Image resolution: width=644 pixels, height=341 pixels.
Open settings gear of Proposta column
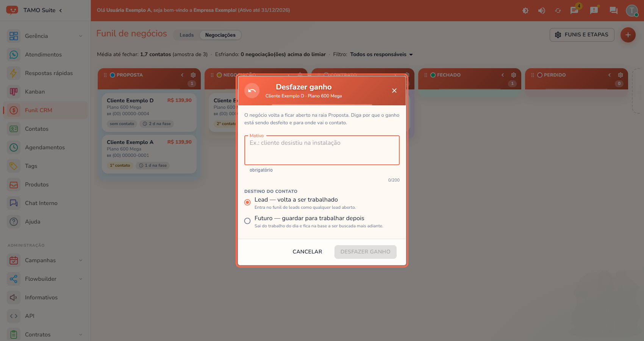click(x=193, y=75)
